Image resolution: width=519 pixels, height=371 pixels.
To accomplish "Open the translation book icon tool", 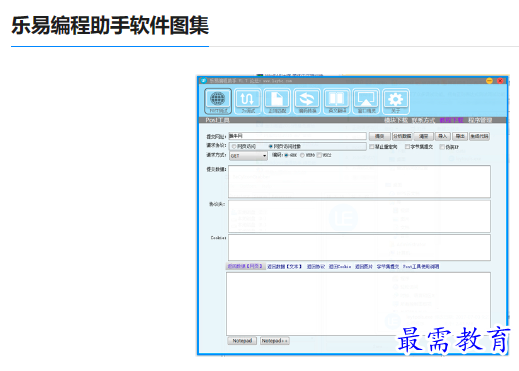I will tap(336, 101).
